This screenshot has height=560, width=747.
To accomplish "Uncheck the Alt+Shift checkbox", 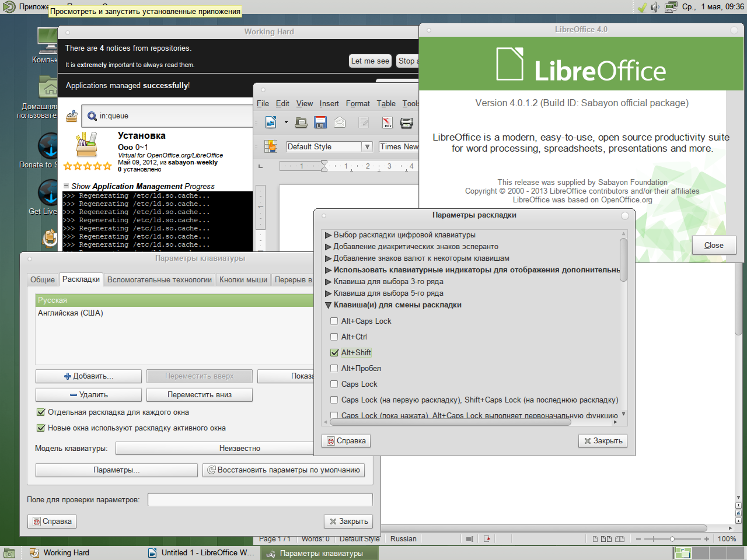I will click(x=334, y=353).
